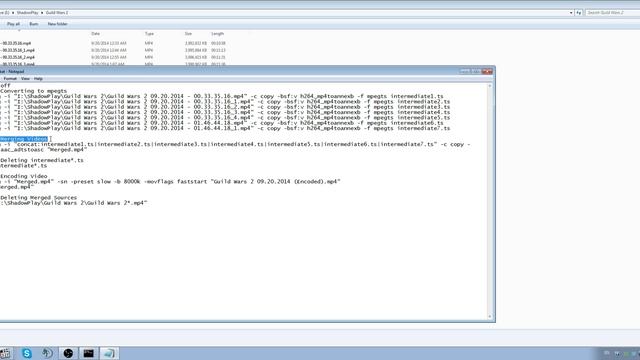Open Skype from the taskbar

27,353
